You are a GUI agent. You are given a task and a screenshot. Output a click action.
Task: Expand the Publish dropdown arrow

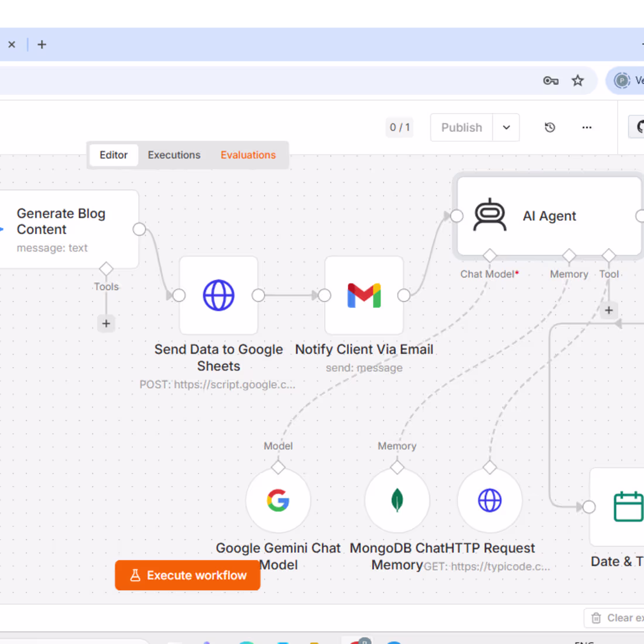coord(506,127)
